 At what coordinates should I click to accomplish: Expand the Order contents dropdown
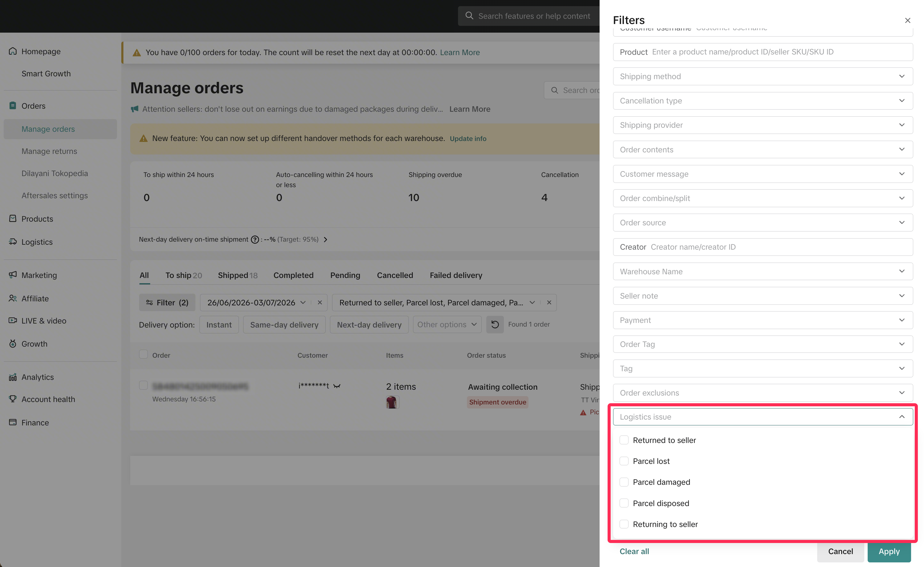click(x=763, y=149)
